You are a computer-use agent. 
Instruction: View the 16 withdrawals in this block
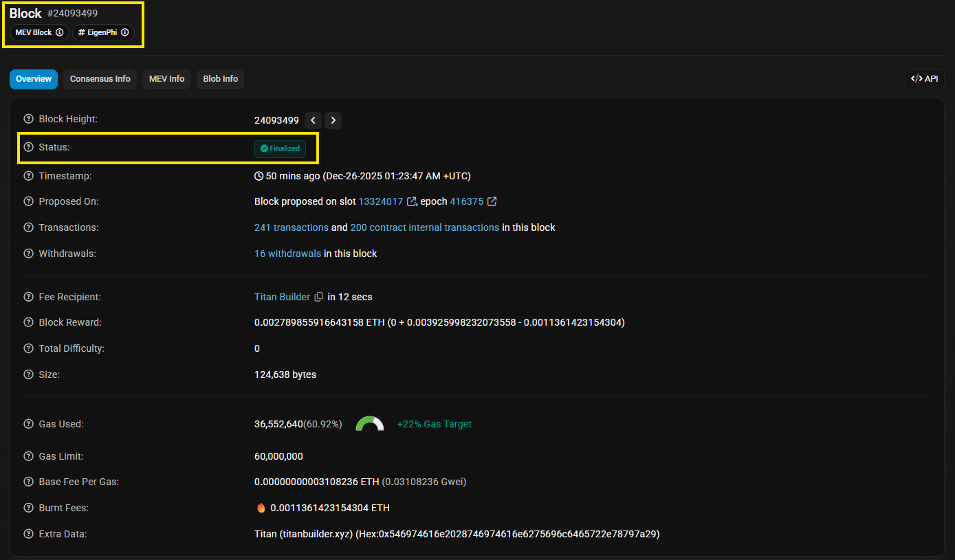(287, 253)
